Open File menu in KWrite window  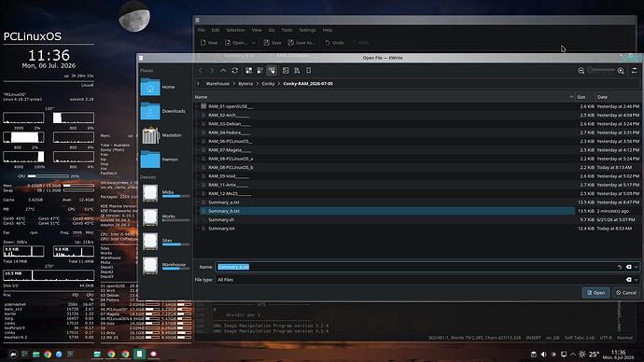coord(202,31)
